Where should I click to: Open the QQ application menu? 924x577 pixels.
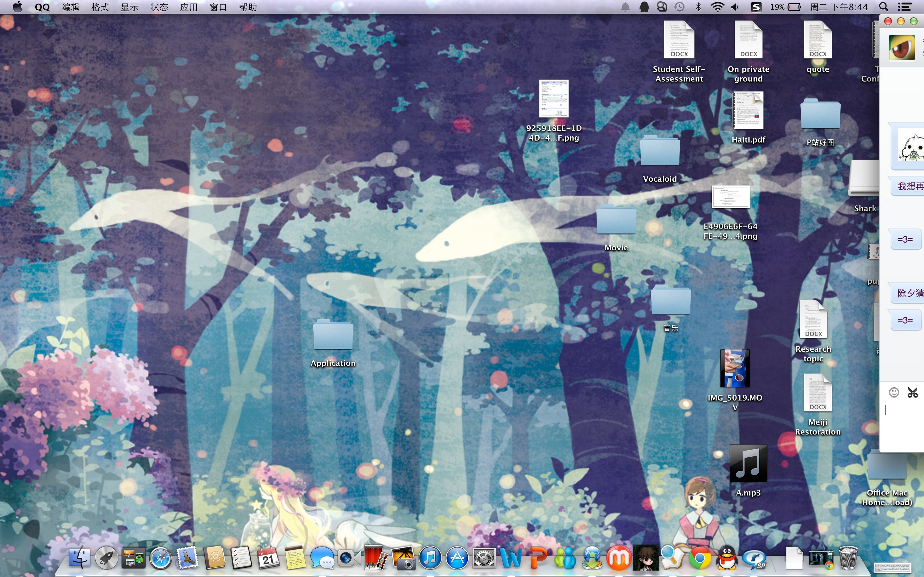pos(42,7)
